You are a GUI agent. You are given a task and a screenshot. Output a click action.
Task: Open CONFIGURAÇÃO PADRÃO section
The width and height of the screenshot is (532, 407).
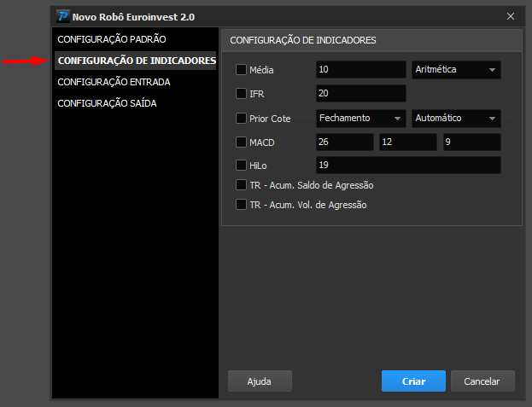coord(112,39)
